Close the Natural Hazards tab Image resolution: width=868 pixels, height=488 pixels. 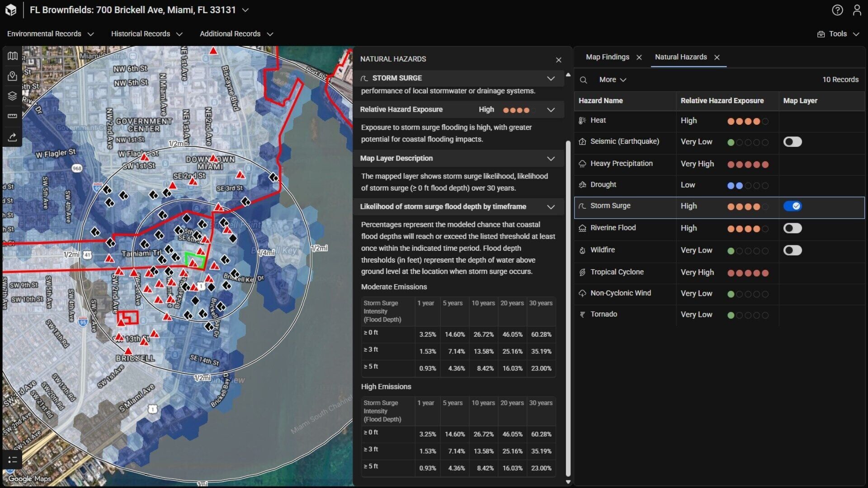717,57
